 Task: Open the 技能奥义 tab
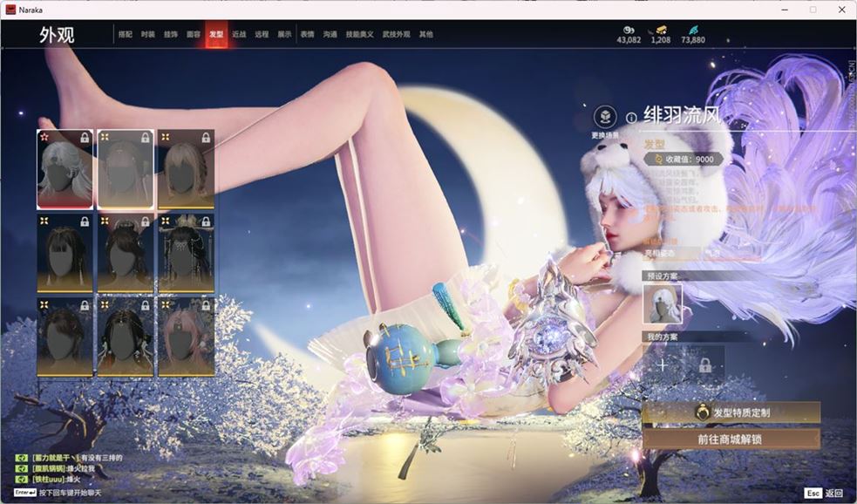(x=360, y=34)
